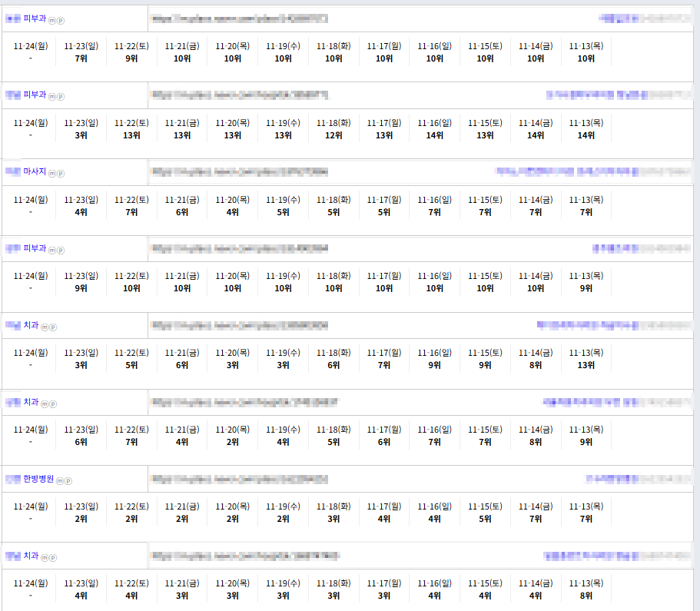Screen dimensions: 700x611
Task: Open the 'p' icon next to 한방병원
Action: pos(68,480)
